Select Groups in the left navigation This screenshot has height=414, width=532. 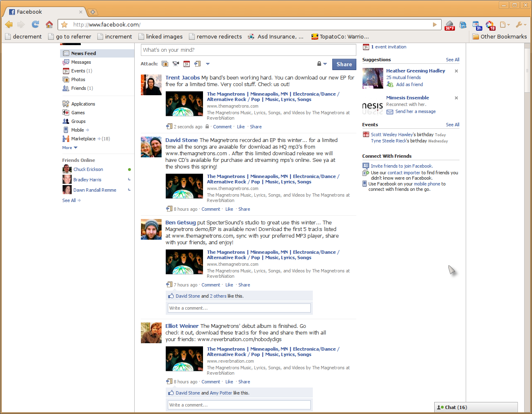click(78, 121)
